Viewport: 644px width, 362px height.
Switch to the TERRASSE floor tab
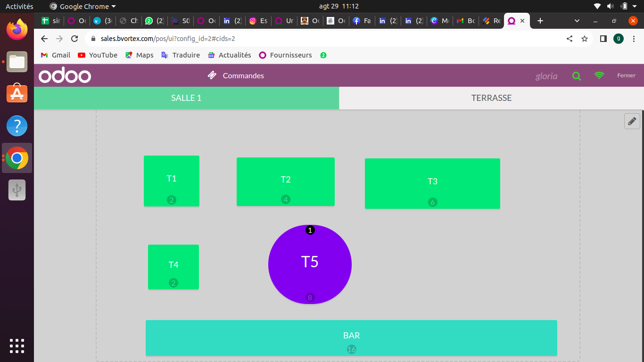491,98
